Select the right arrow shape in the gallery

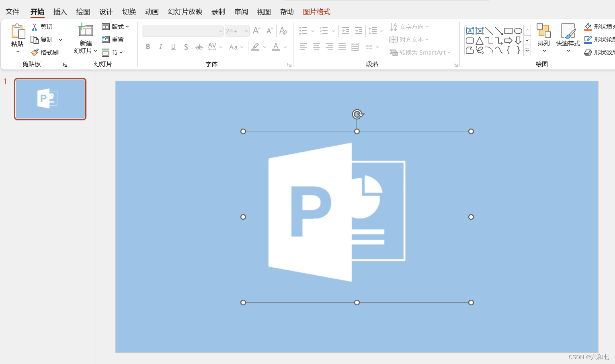point(508,41)
